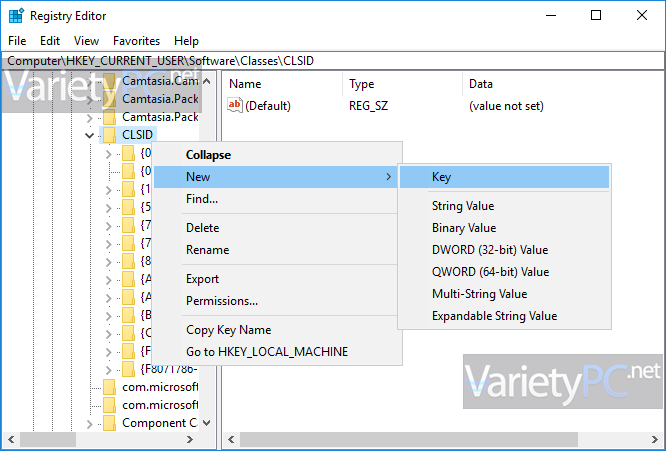Open the Favorites menu

click(136, 41)
